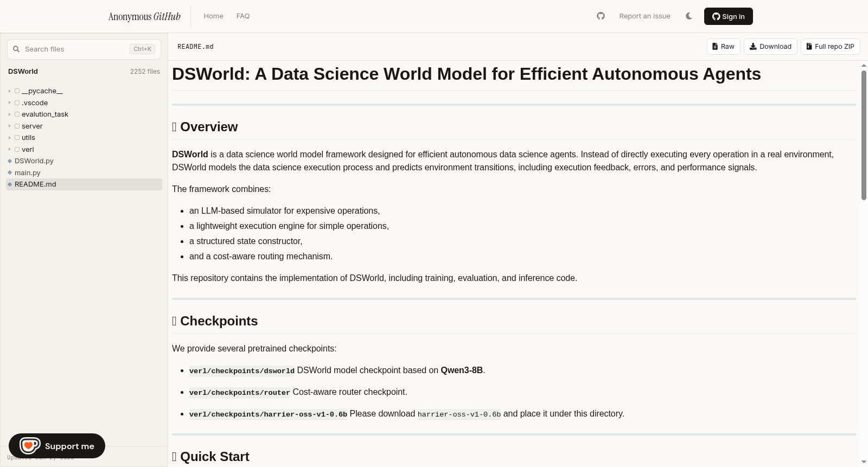The width and height of the screenshot is (868, 467).
Task: Click the bold Qwen3-8B text
Action: (x=462, y=370)
